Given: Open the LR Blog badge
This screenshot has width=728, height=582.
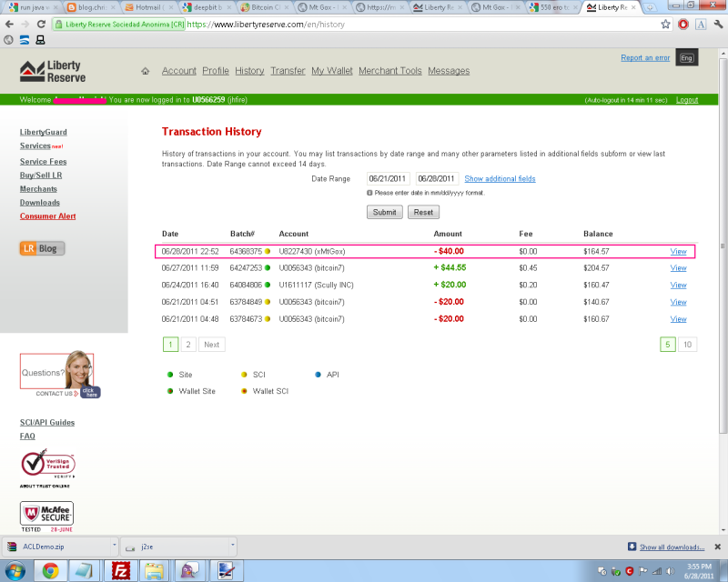Looking at the screenshot, I should tap(42, 248).
